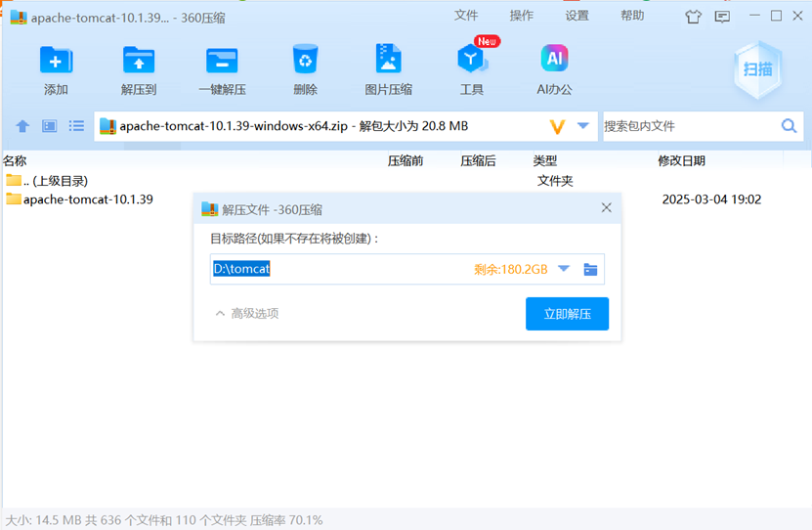Screen dimensions: 812x530
Task: Switch to icon view mode button
Action: 49,126
